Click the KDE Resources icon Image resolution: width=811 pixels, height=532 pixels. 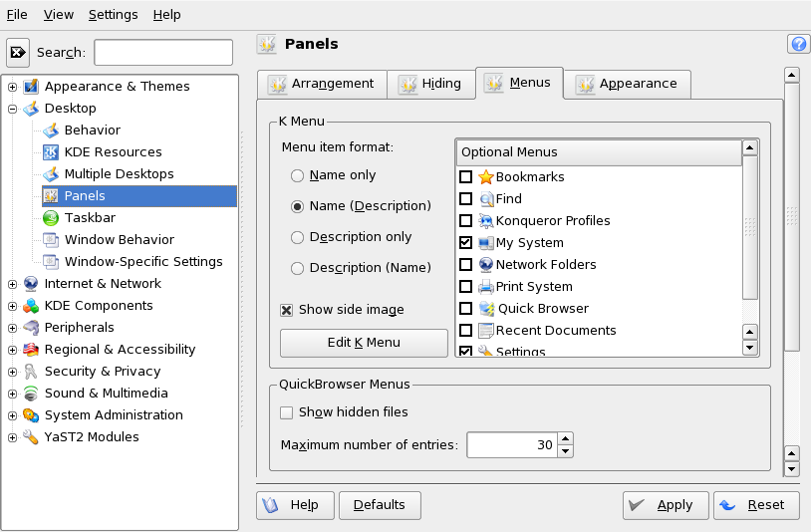51,151
